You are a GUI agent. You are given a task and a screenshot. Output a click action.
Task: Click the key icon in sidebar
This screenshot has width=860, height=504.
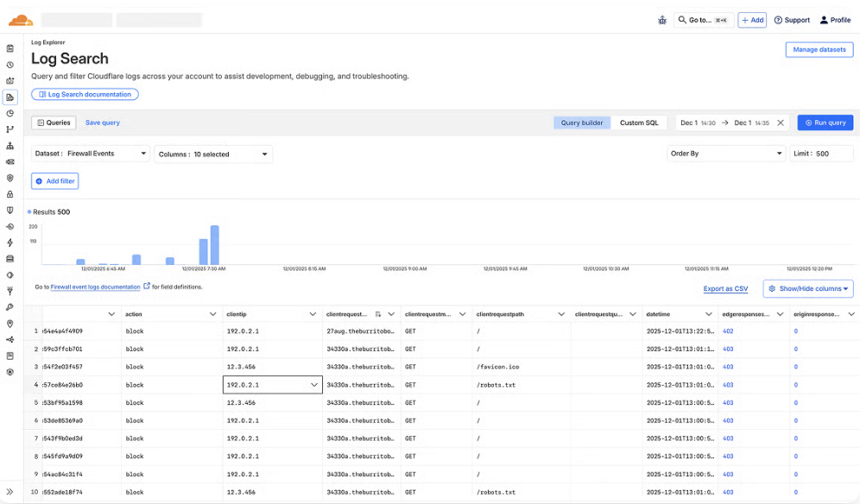(x=9, y=307)
